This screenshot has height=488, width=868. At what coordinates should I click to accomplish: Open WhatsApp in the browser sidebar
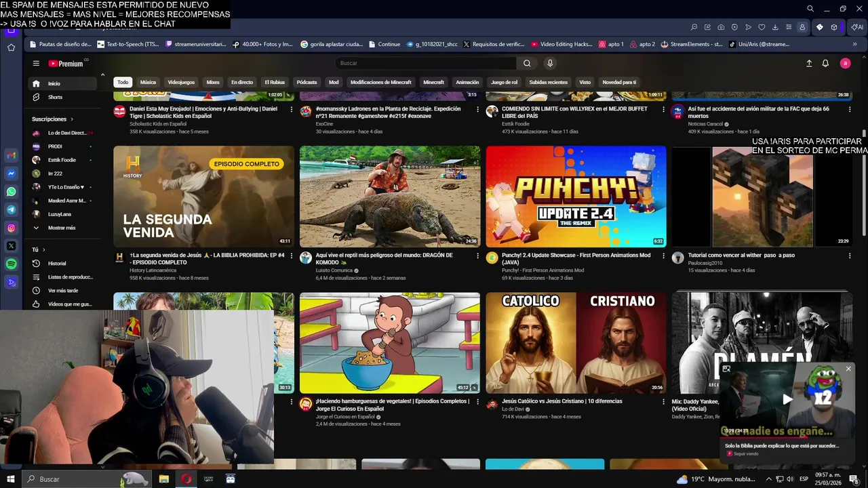pos(11,192)
